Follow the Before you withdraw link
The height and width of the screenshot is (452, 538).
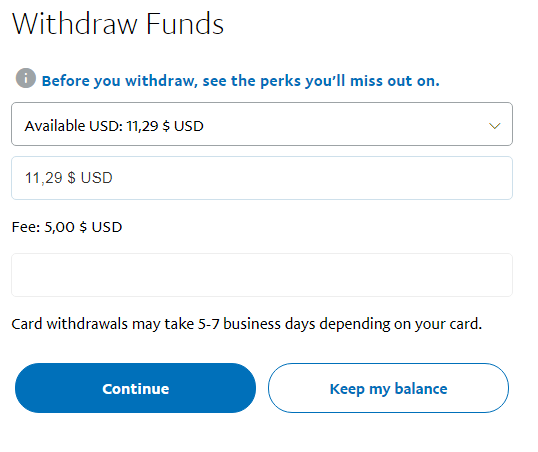tap(240, 81)
